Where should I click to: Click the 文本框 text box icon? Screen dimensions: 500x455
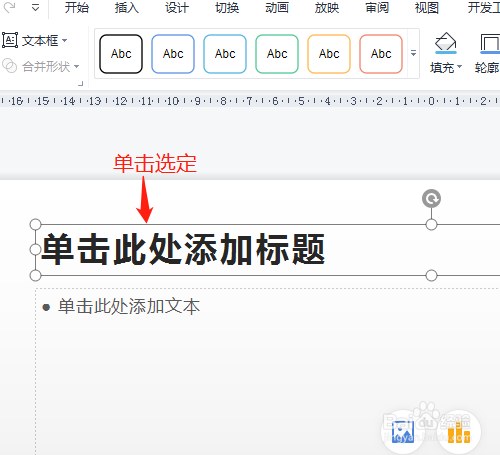10,41
